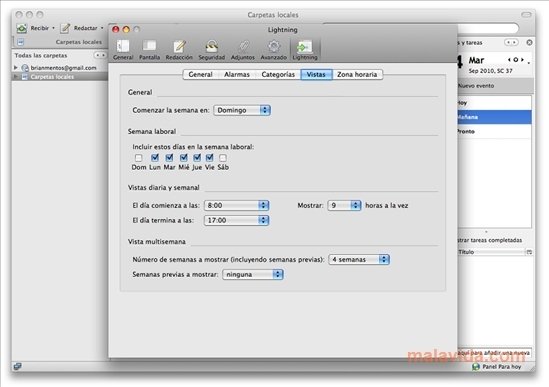This screenshot has height=387, width=549.
Task: Toggle the Sáb workday checkbox
Action: click(223, 158)
